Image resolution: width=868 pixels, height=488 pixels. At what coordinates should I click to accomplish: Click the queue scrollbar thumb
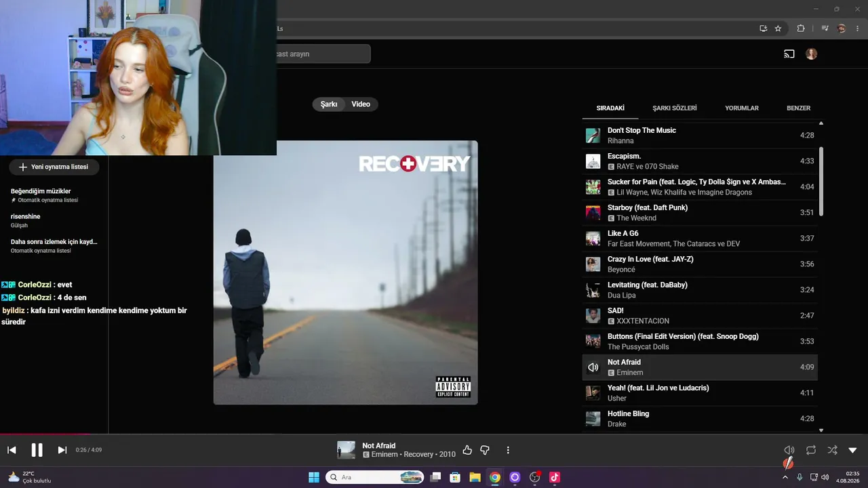(821, 182)
